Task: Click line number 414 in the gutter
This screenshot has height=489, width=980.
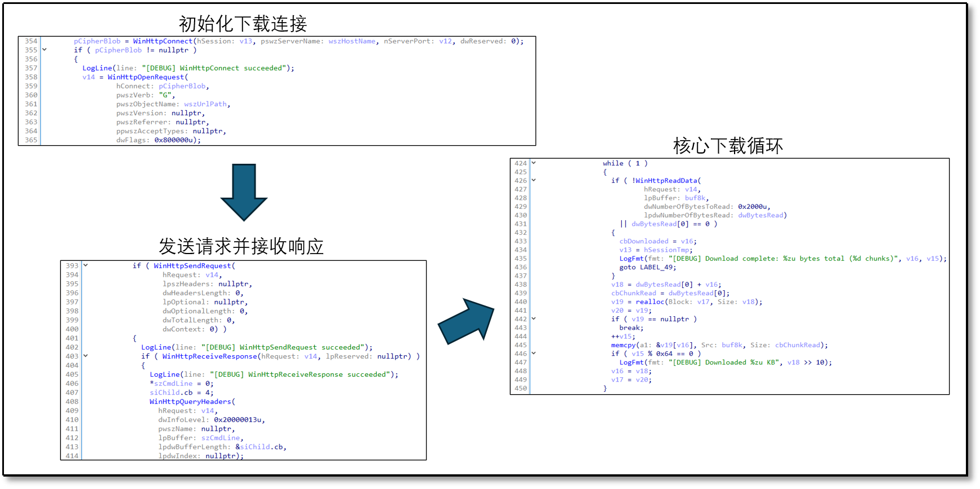Action: 72,456
